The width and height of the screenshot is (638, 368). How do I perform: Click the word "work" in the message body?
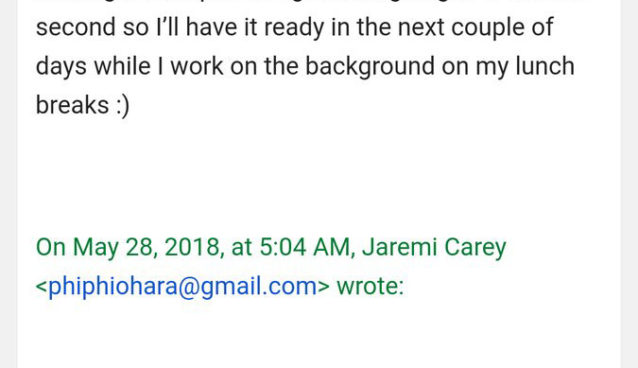(197, 66)
